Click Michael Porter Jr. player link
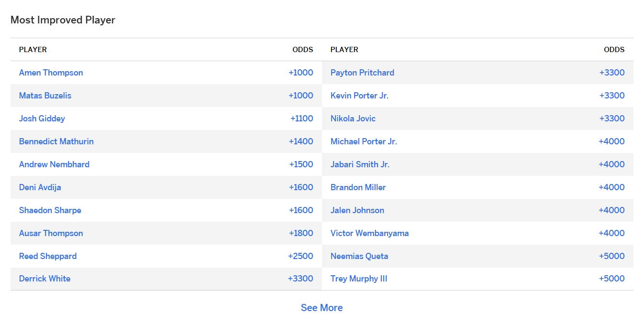Screen dimensions: 644x324 [364, 141]
